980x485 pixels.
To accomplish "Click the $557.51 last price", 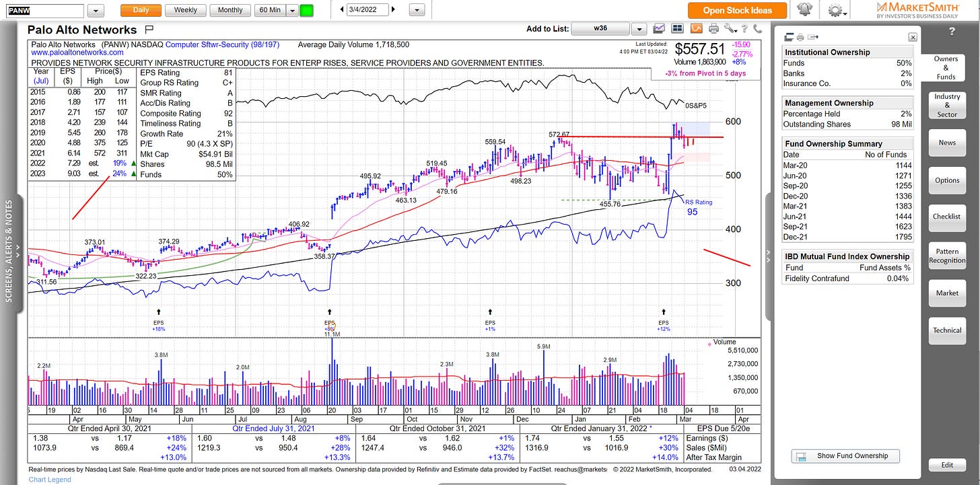I will tap(701, 49).
